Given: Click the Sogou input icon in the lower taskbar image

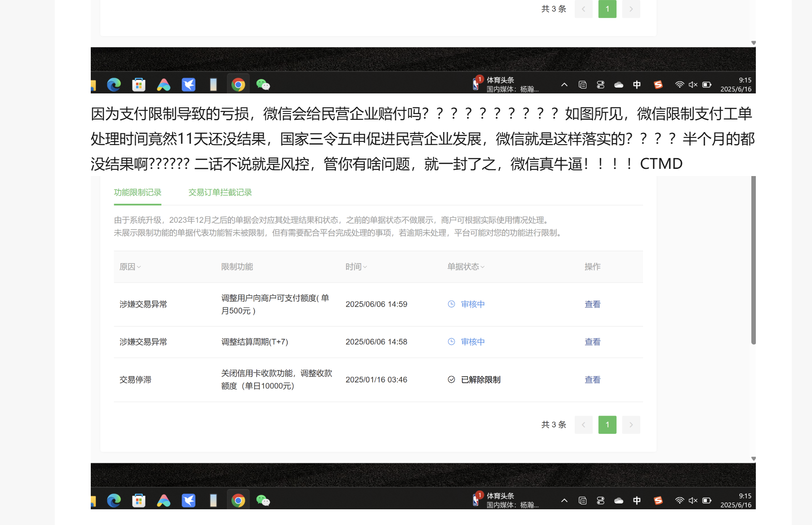Looking at the screenshot, I should point(658,500).
